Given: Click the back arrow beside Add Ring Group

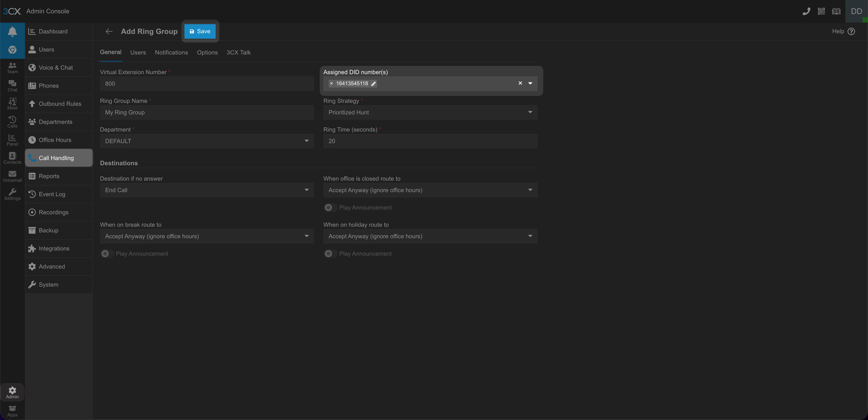Looking at the screenshot, I should 109,31.
